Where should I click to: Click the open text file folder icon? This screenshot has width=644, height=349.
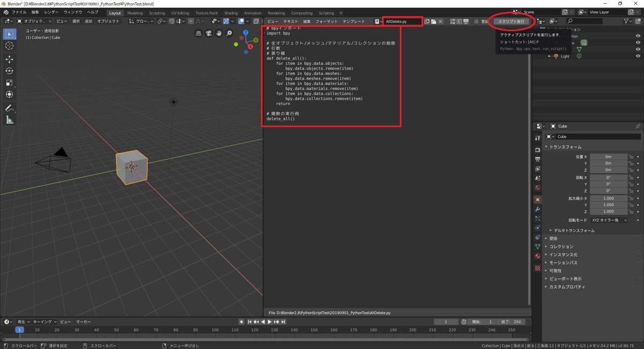[x=434, y=21]
